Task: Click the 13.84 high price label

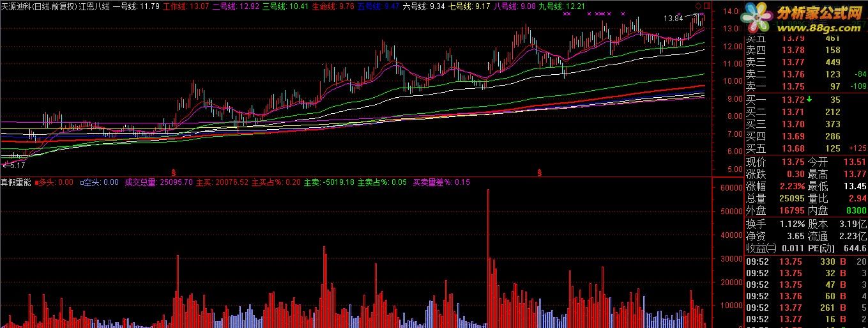Action: pos(673,19)
